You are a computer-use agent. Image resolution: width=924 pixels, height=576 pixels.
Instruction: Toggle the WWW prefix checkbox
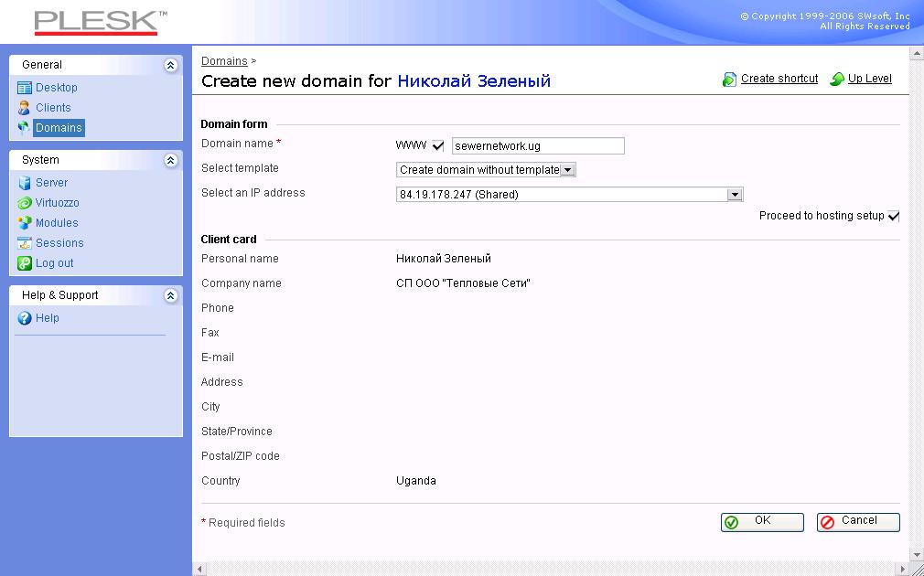pos(438,145)
